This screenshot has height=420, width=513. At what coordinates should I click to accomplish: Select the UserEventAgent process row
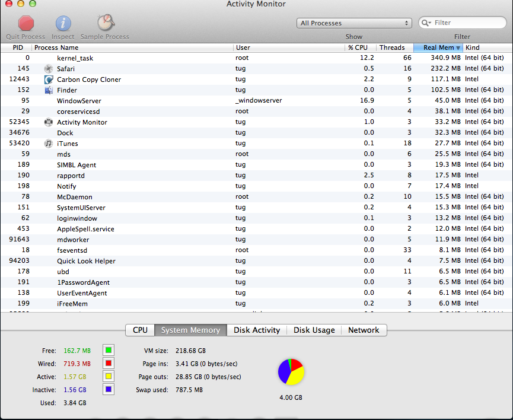point(256,292)
